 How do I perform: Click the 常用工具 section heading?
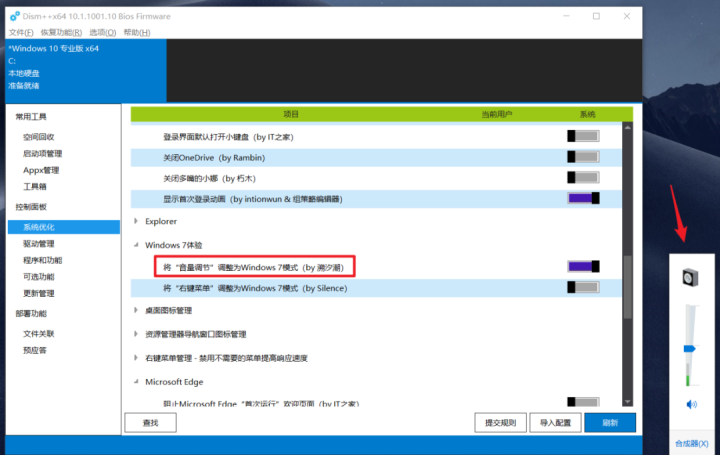click(31, 117)
